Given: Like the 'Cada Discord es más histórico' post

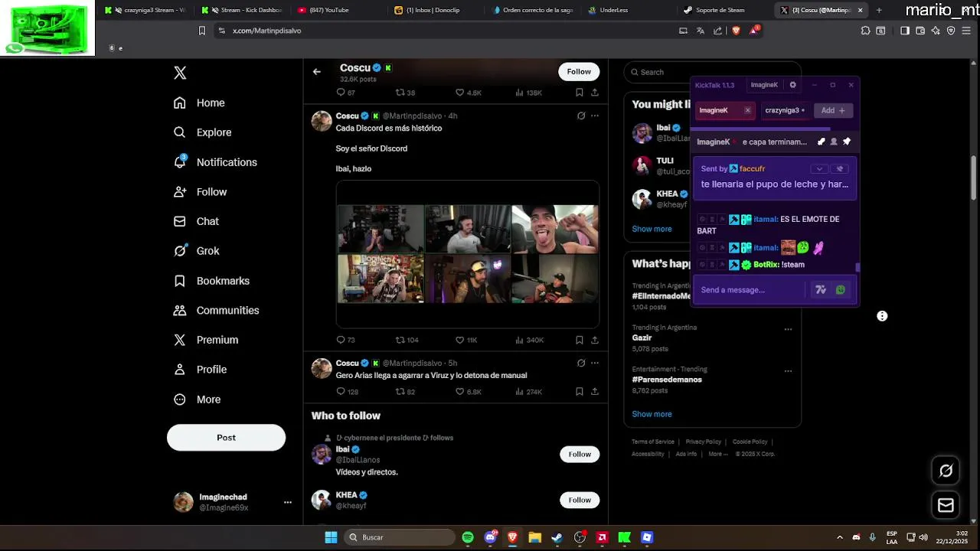Looking at the screenshot, I should pos(460,340).
